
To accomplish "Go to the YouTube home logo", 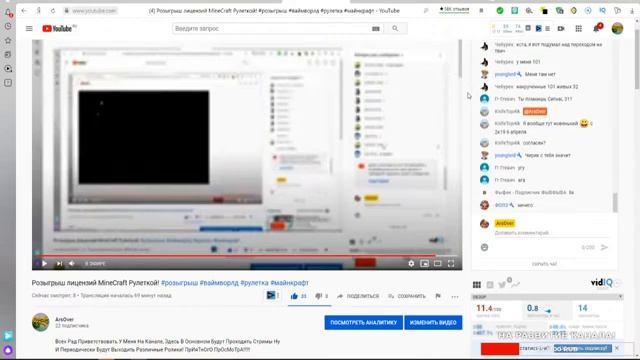I will [57, 29].
